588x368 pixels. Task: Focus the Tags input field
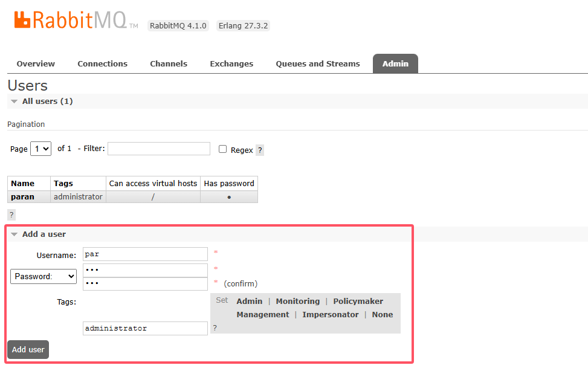[145, 328]
